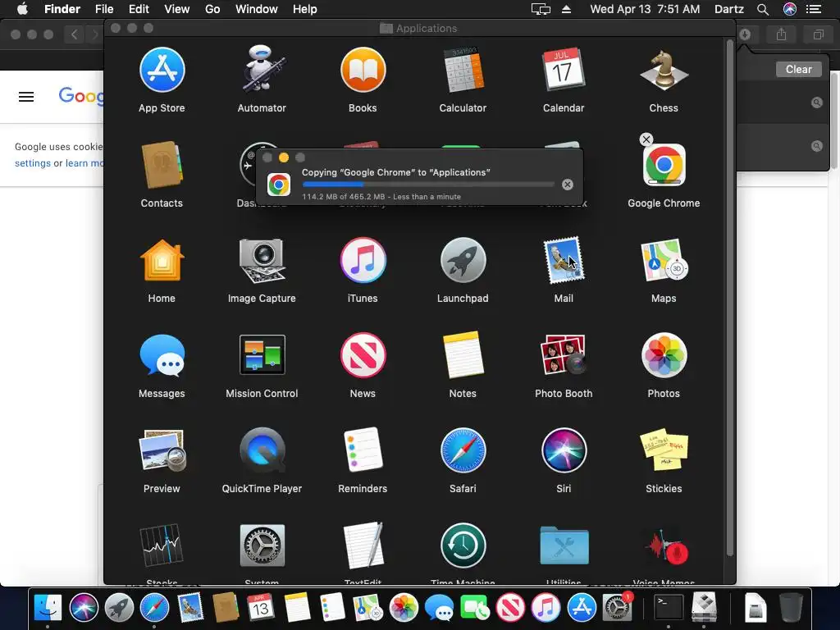Select the Books app icon

[x=363, y=71]
